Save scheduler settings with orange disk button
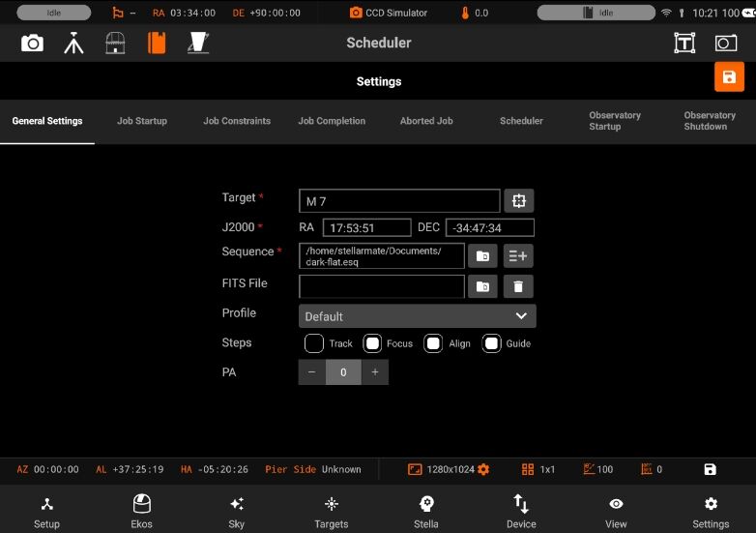Screen dimensions: 756x533 729,76
